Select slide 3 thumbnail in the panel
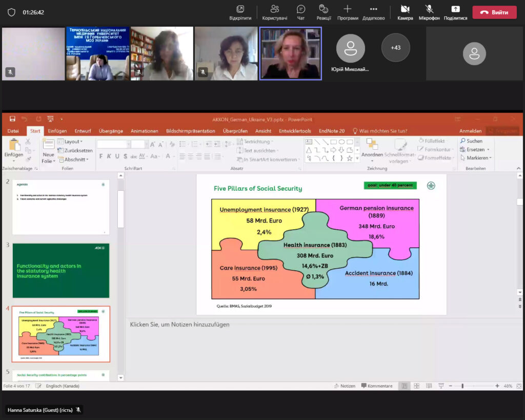Screen dimensions: 525x420 coord(60,270)
